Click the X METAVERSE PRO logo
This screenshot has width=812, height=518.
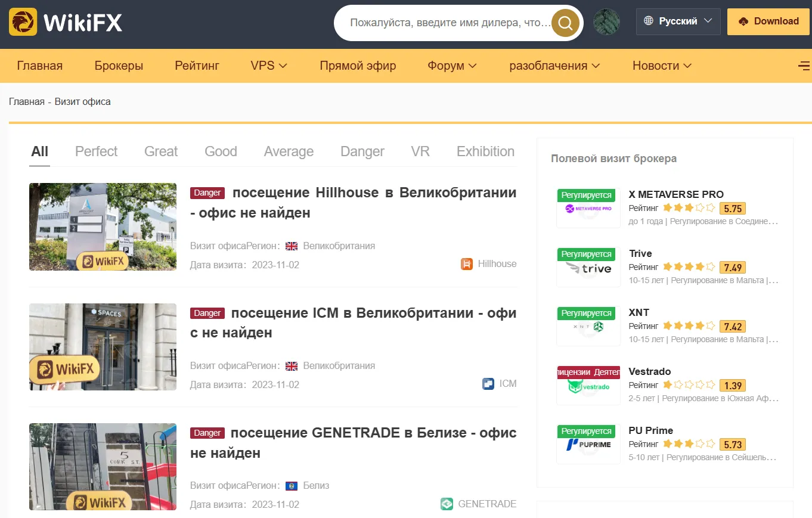[x=588, y=208]
